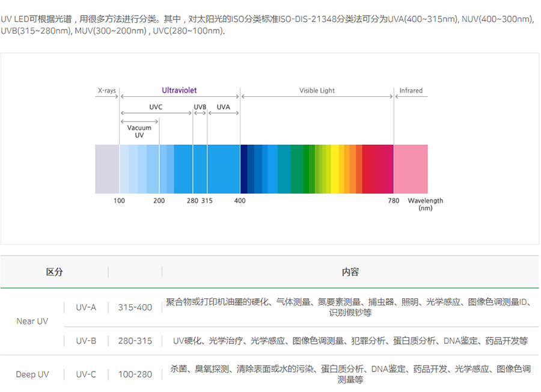Select the "Visible Light" label

[317, 90]
